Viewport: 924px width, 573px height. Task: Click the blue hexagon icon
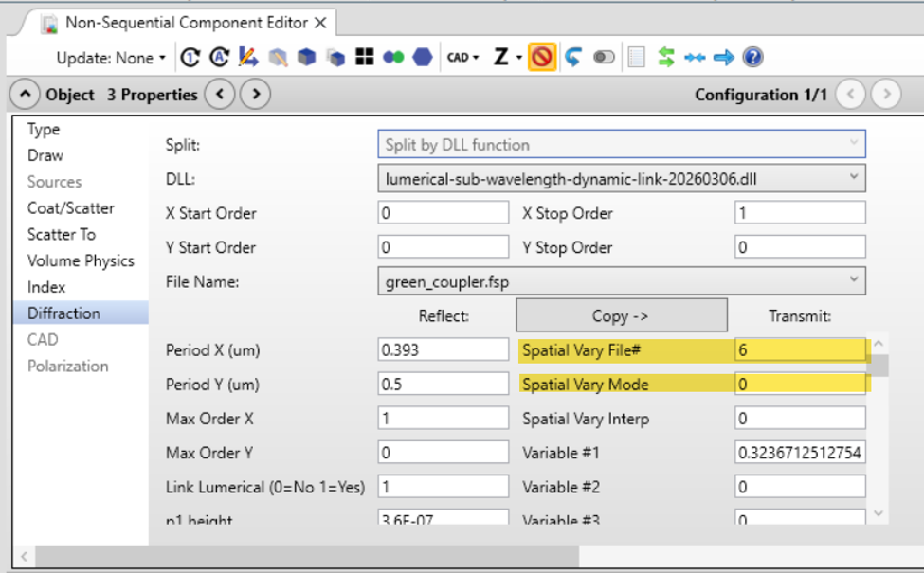423,57
